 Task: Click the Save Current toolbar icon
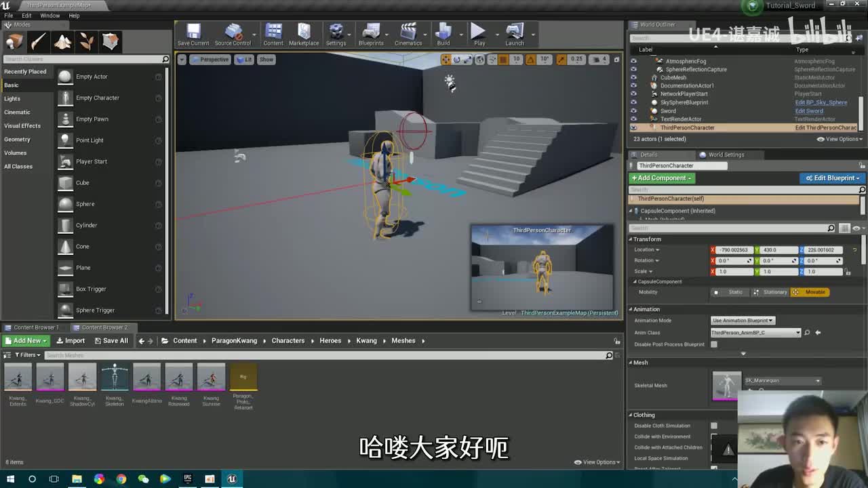193,35
